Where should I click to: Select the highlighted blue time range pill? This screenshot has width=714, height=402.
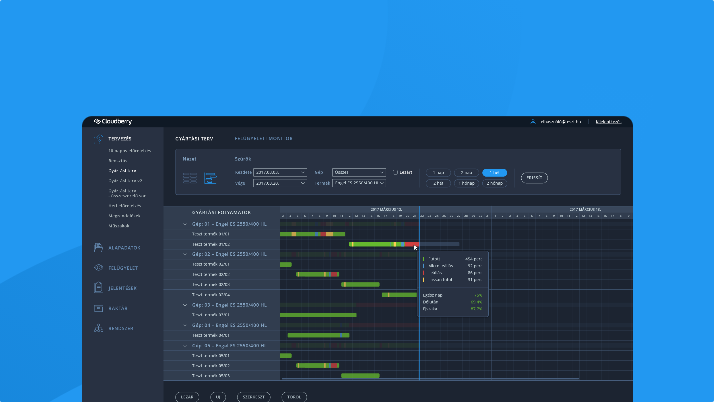click(494, 172)
